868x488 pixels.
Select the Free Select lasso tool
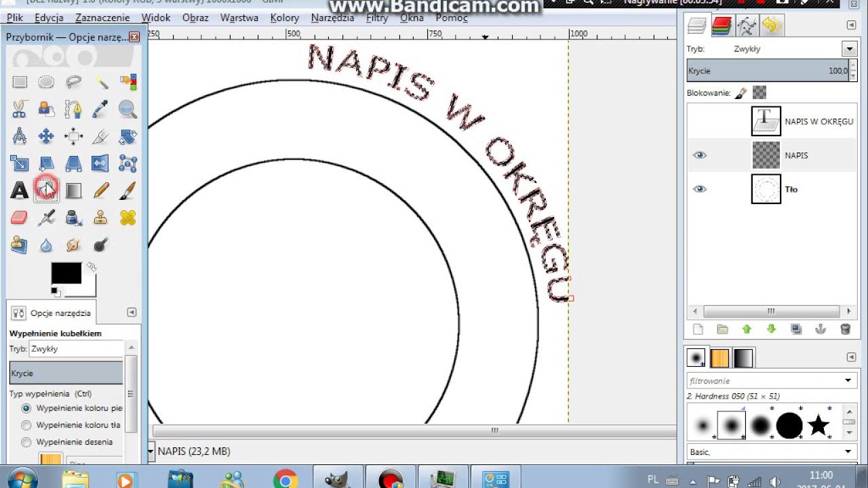pos(73,82)
